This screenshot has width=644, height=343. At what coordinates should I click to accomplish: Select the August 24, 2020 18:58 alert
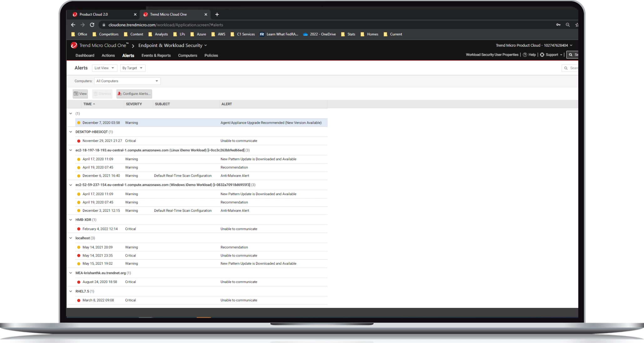(x=201, y=282)
